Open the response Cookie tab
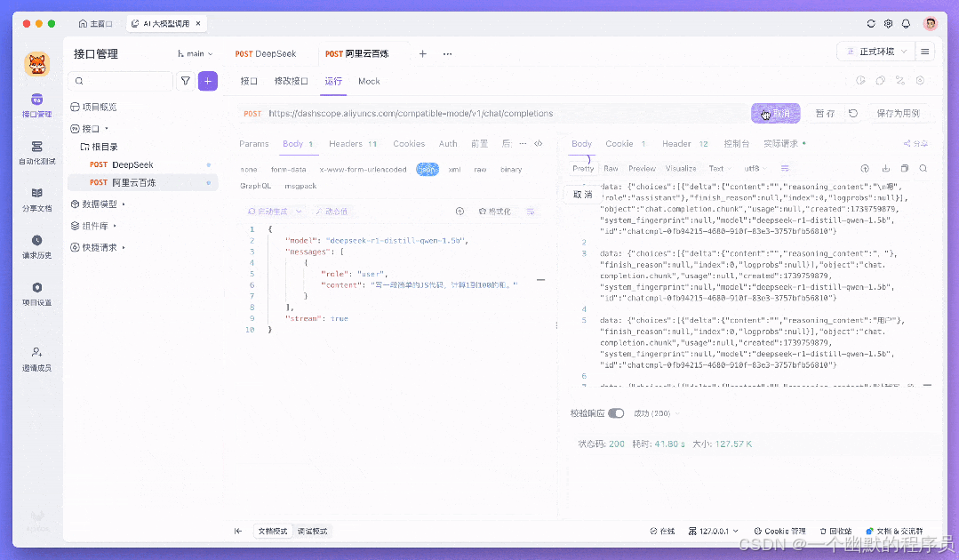 click(x=625, y=144)
